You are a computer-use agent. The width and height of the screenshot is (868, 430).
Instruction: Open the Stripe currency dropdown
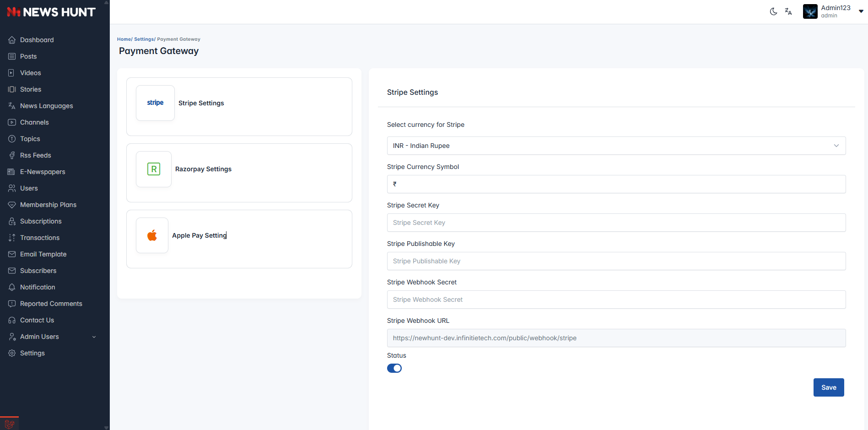[616, 146]
